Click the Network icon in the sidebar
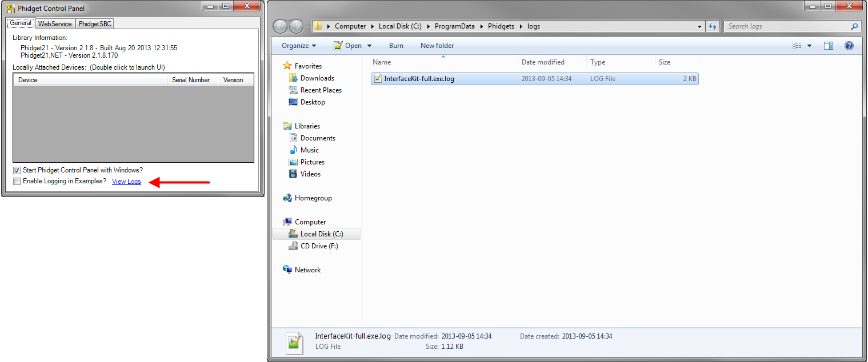The image size is (868, 362). point(287,270)
